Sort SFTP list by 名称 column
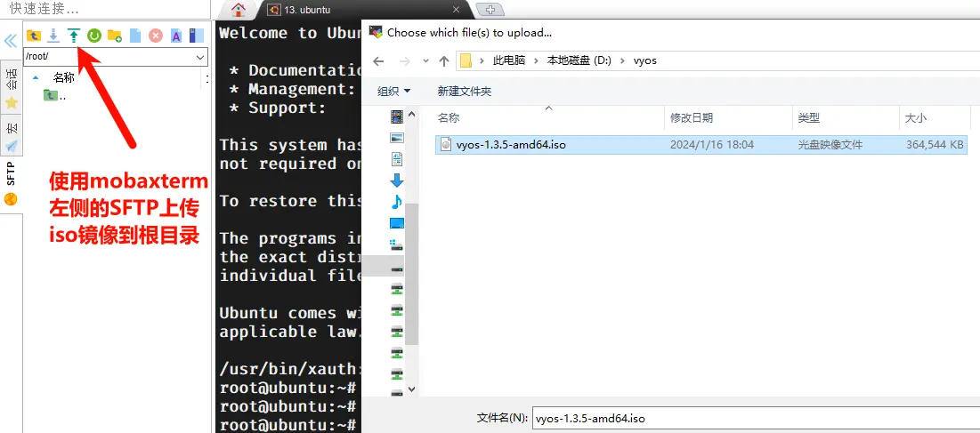Screen dimensions: 980x433 (x=64, y=77)
